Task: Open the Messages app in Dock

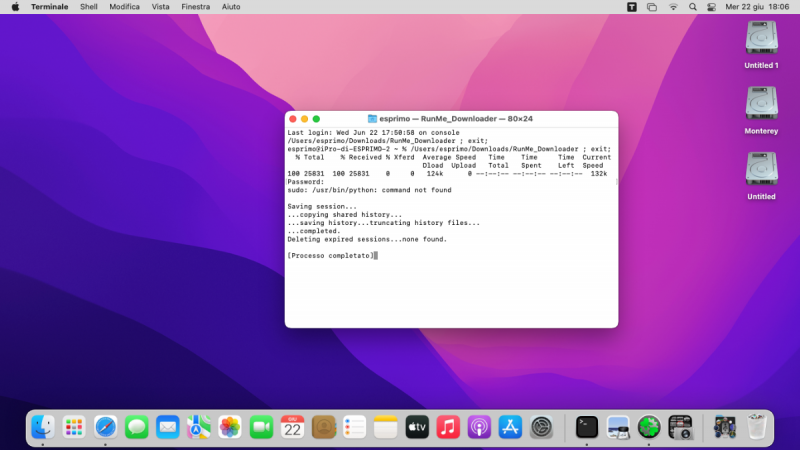Action: (137, 428)
